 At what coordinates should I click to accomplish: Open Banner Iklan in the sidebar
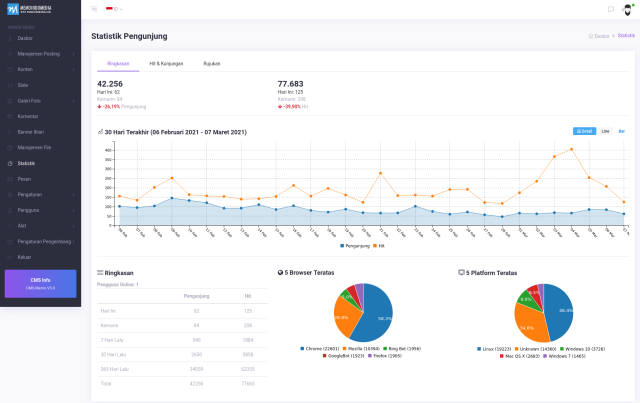pyautogui.click(x=31, y=131)
